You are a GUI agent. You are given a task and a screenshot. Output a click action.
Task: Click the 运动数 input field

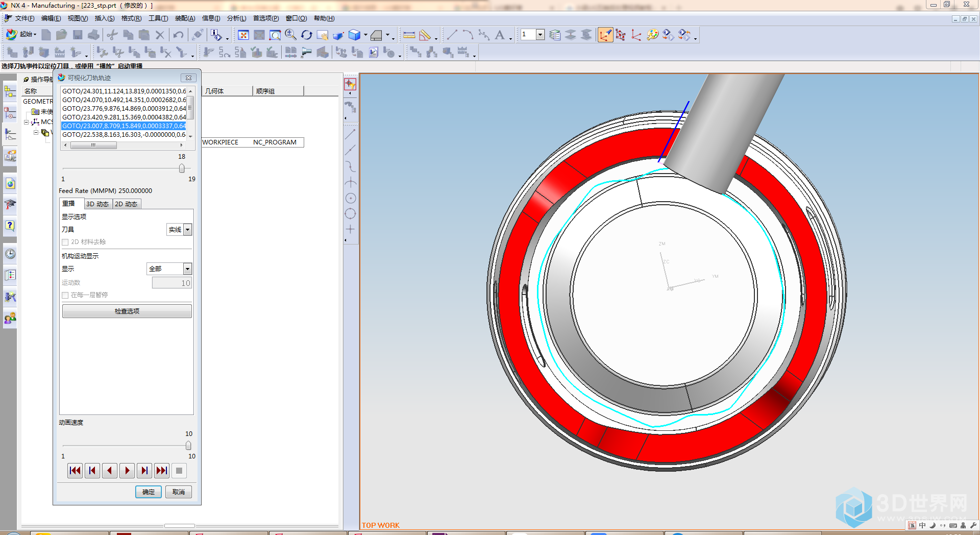click(x=172, y=283)
